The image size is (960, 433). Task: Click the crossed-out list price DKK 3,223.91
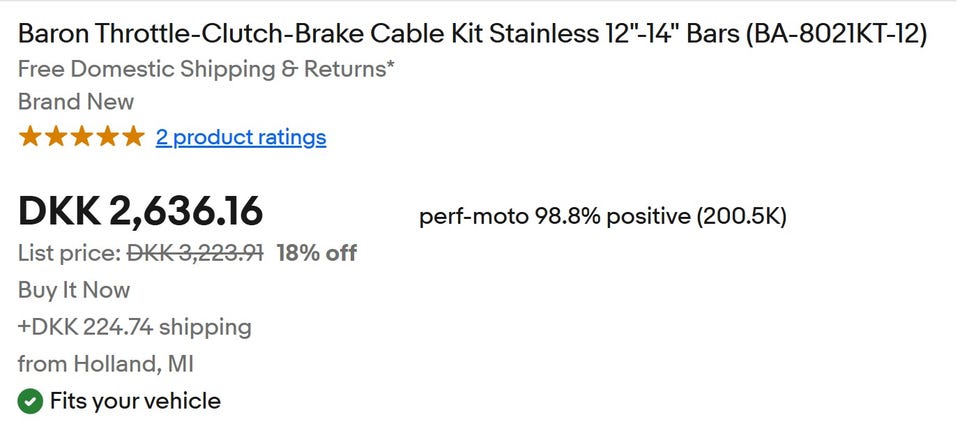click(x=195, y=253)
